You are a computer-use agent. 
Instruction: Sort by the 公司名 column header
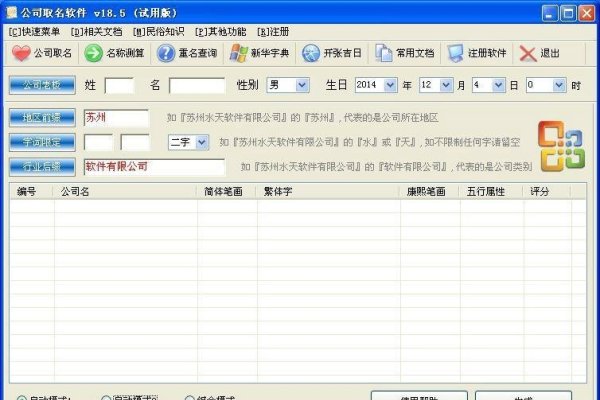tap(125, 191)
